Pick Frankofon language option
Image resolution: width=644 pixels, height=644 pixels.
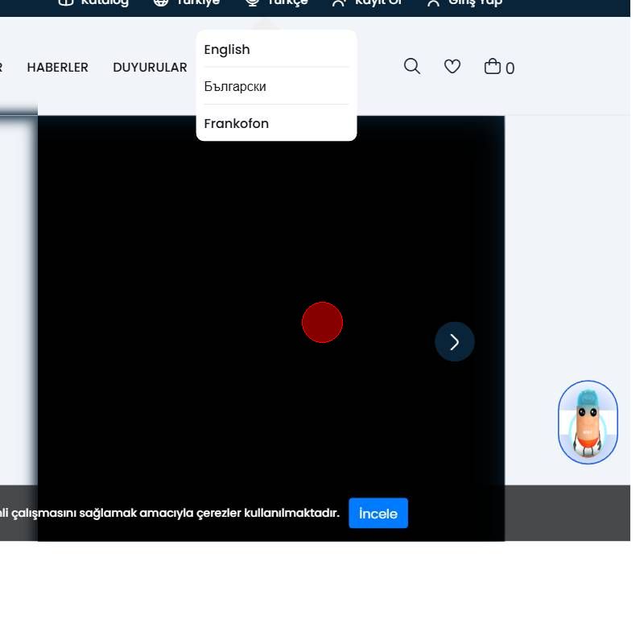pyautogui.click(x=237, y=123)
